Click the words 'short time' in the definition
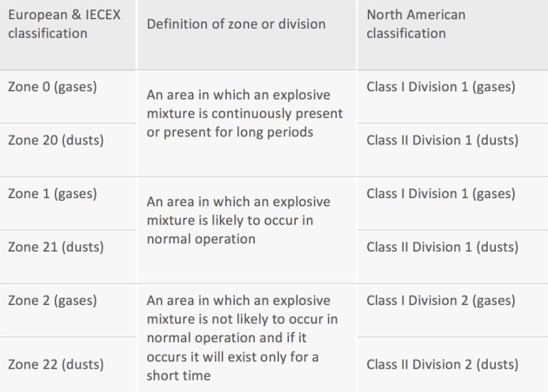Screen dimensions: 548x392 tap(177, 376)
